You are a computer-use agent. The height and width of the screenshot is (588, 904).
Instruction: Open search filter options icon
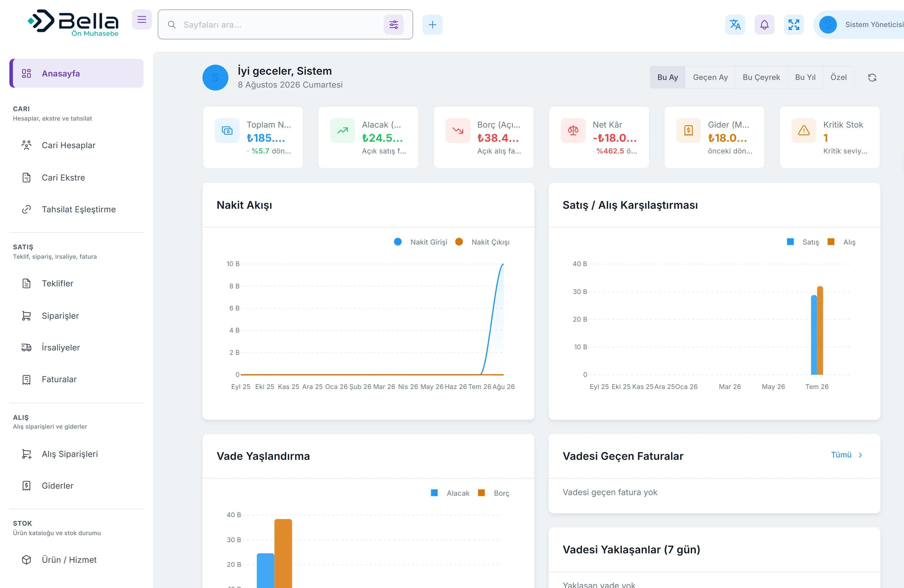click(x=393, y=25)
